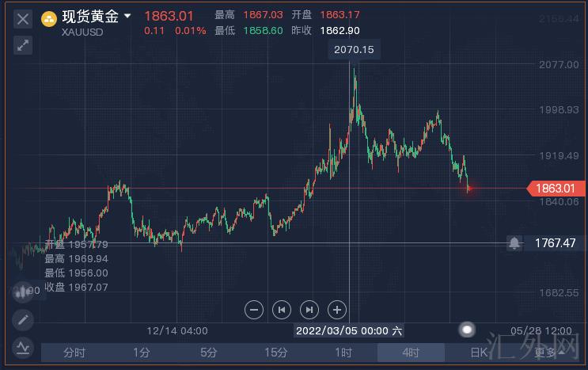Click the price alert bell icon
Viewport: 588px width, 370px height.
click(x=514, y=243)
